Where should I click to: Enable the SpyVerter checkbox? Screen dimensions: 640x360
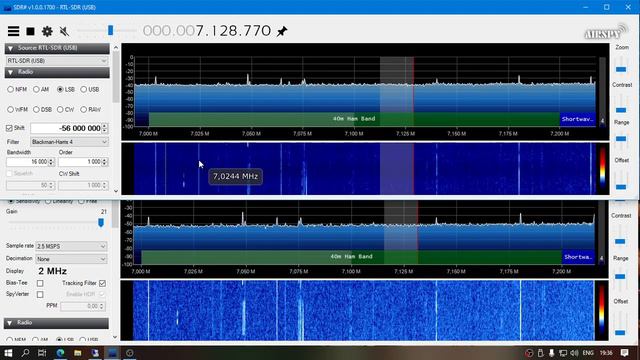tap(40, 294)
